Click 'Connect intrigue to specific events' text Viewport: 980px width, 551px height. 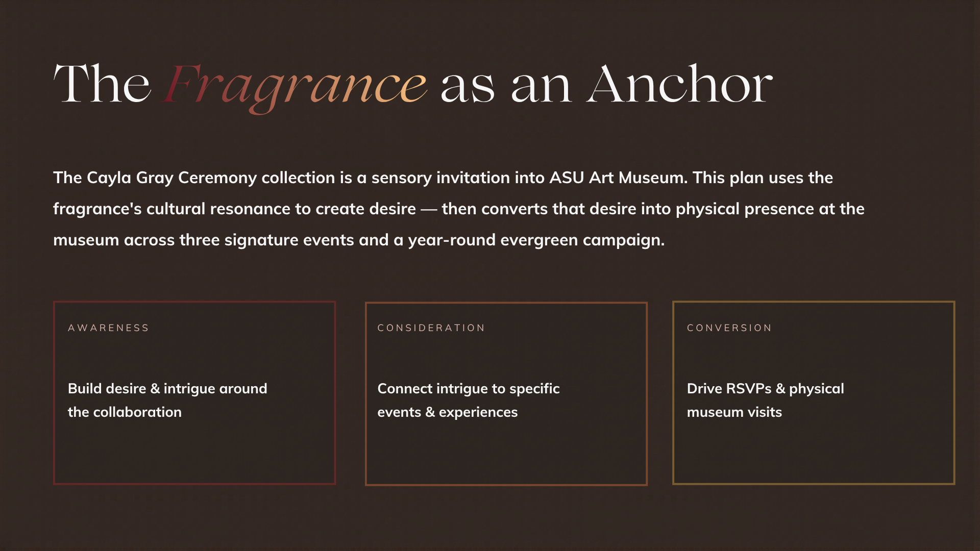click(x=469, y=400)
